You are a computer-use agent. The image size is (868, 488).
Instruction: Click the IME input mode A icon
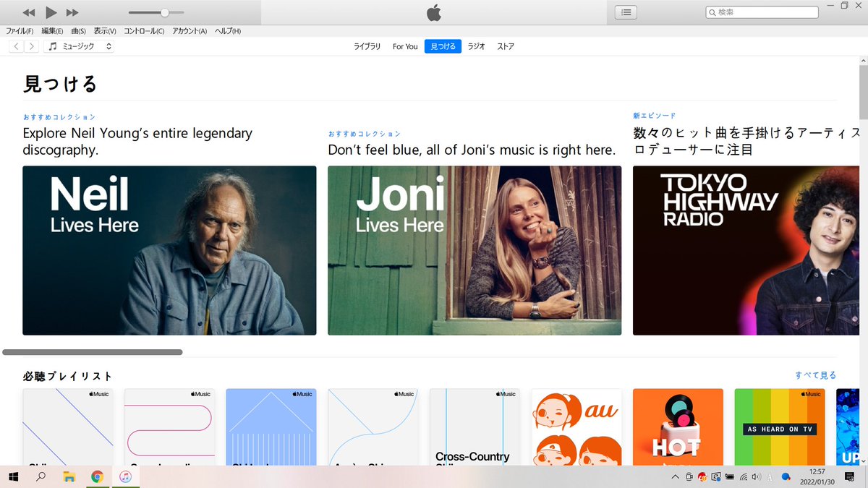[770, 477]
